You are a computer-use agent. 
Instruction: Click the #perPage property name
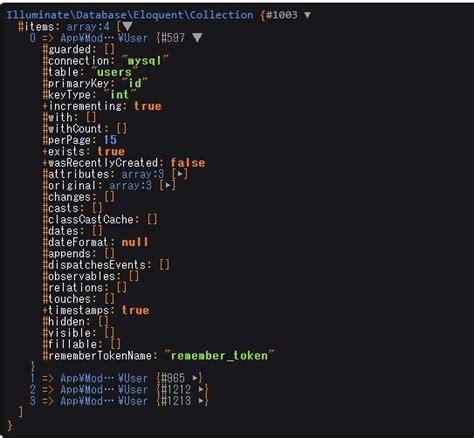click(x=67, y=140)
